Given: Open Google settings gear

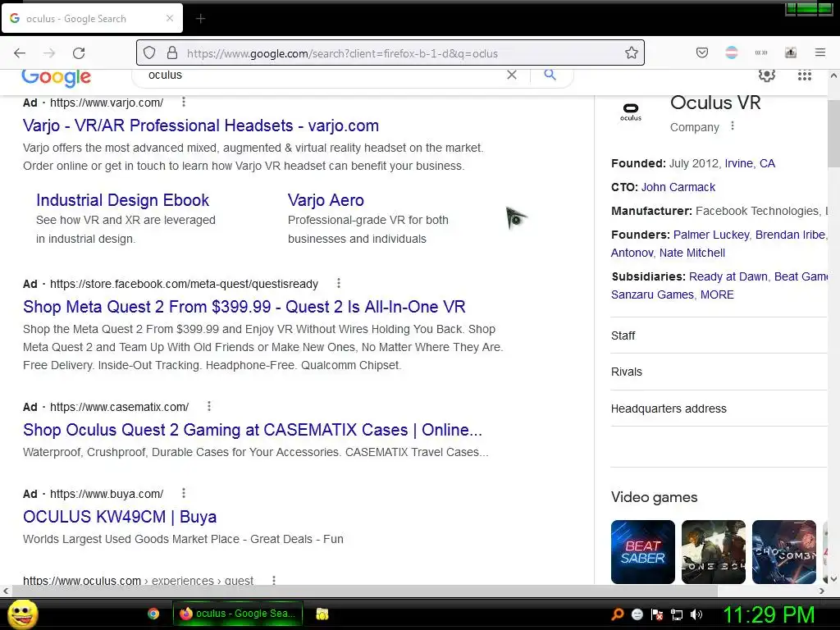Looking at the screenshot, I should click(x=767, y=75).
